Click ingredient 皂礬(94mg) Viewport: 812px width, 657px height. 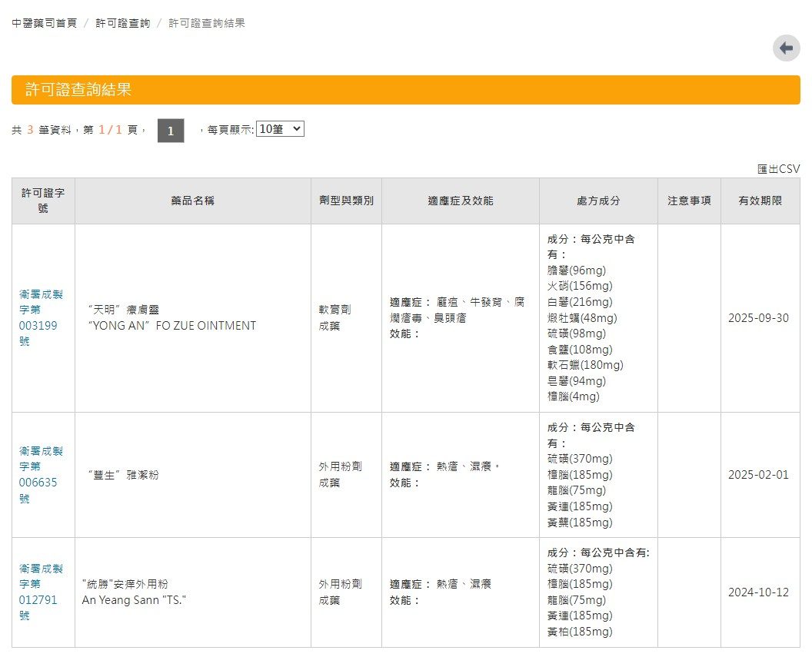[577, 380]
